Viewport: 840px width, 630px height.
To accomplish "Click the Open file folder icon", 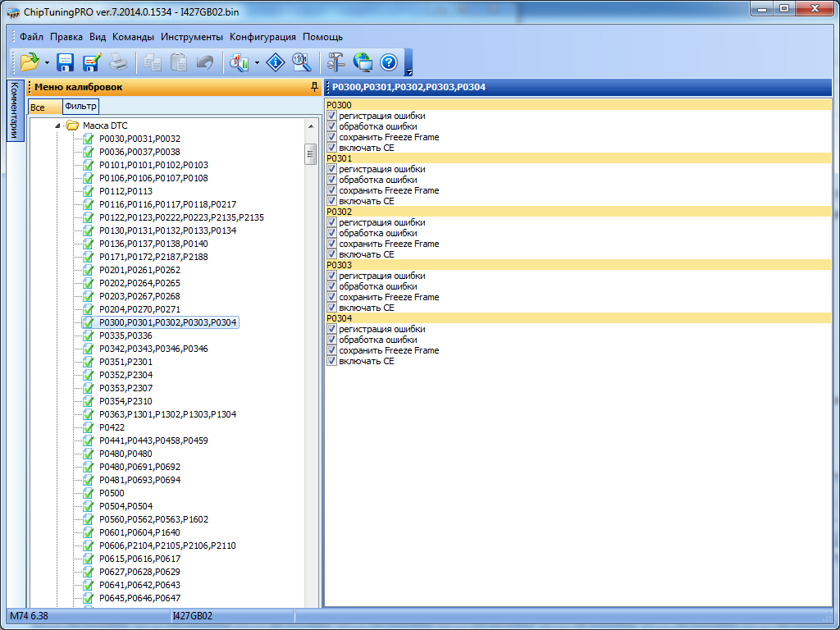I will tap(30, 62).
